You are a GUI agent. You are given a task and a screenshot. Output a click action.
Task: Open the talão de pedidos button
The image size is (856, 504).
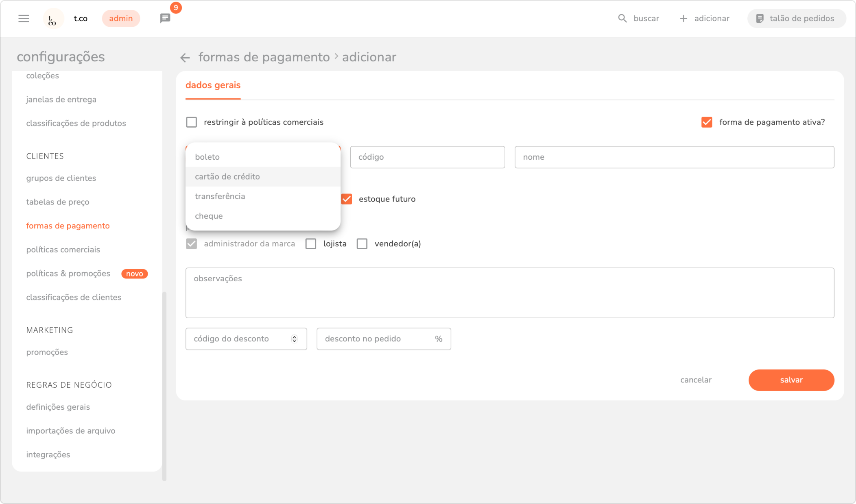tap(796, 18)
